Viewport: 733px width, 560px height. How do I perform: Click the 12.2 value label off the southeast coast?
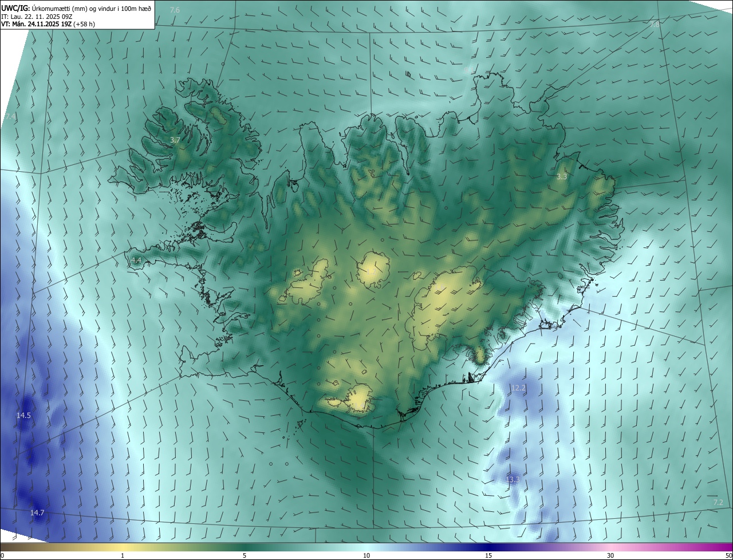point(518,388)
